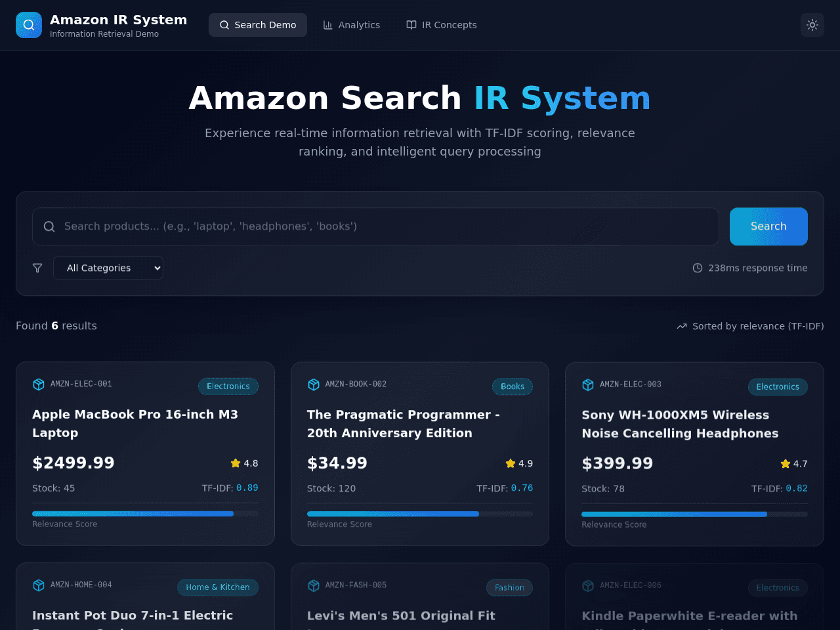Open The Pragmatic Programmer title

click(404, 424)
